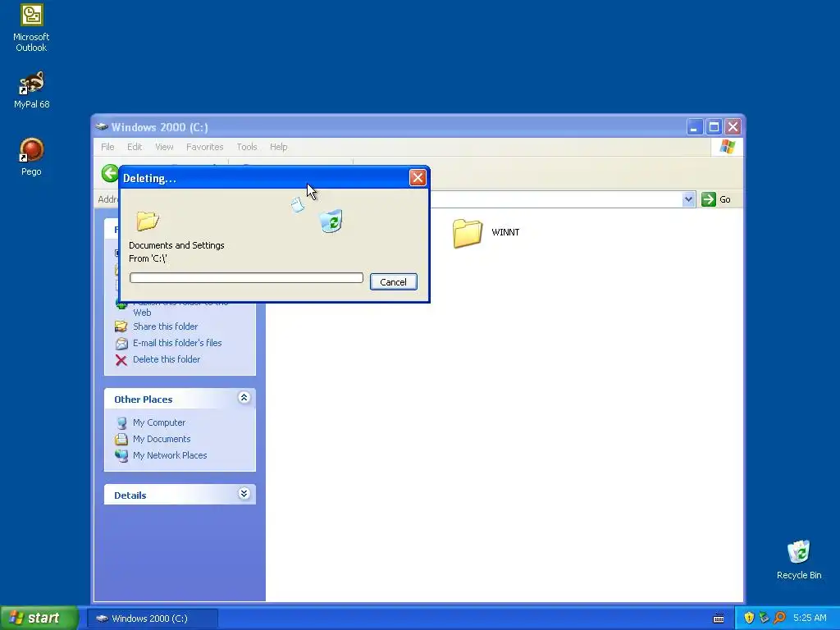This screenshot has height=630, width=840.
Task: Collapse the Other Places panel
Action: pos(244,398)
